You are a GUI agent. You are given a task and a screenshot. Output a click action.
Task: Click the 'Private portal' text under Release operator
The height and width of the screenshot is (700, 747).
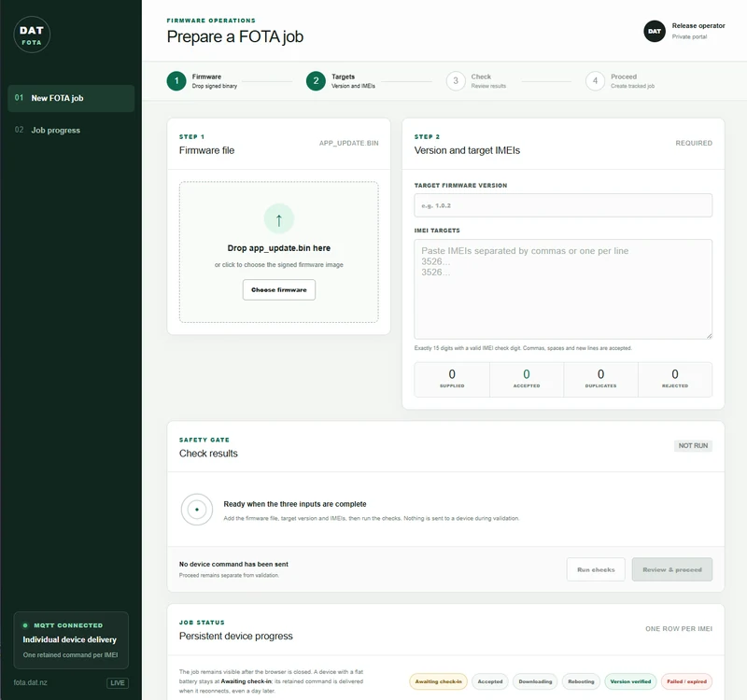(689, 36)
